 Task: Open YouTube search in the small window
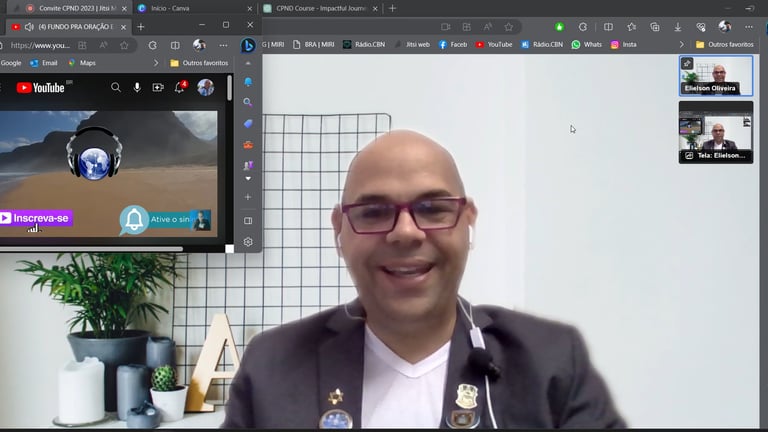point(116,88)
